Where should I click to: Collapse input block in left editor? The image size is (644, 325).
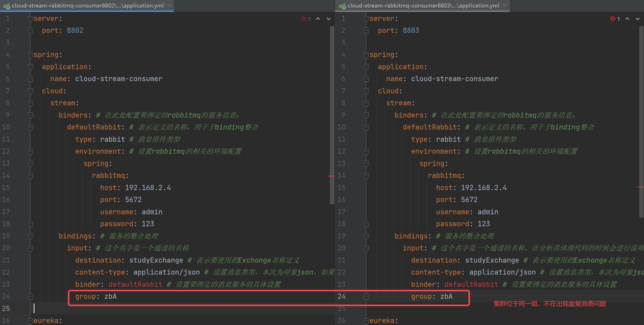point(30,248)
